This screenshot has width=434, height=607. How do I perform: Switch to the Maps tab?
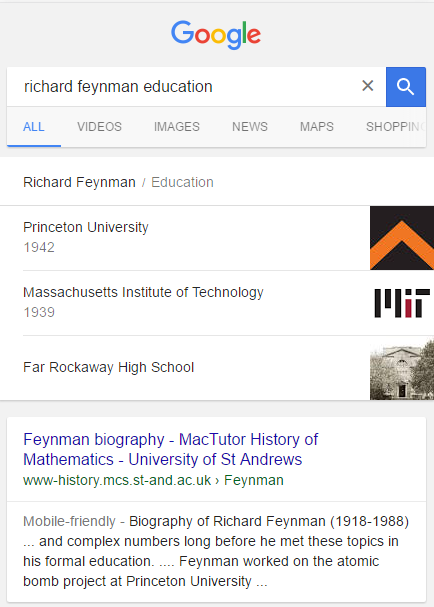pos(317,127)
